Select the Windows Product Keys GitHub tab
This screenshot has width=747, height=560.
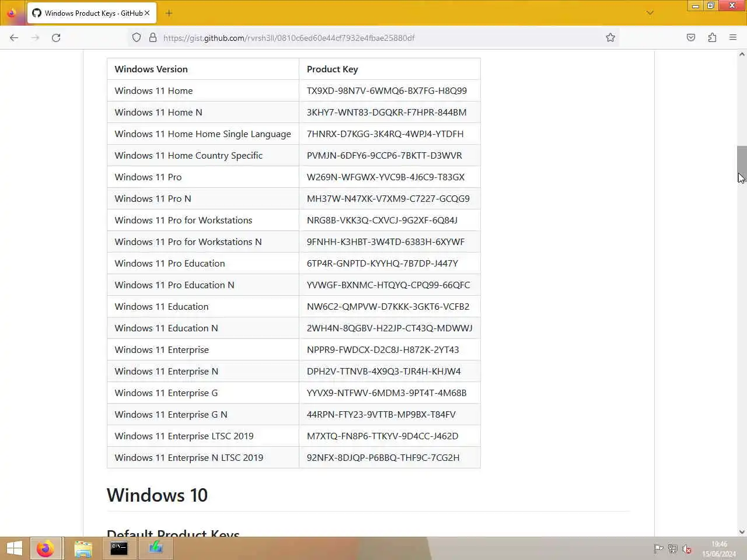[91, 13]
